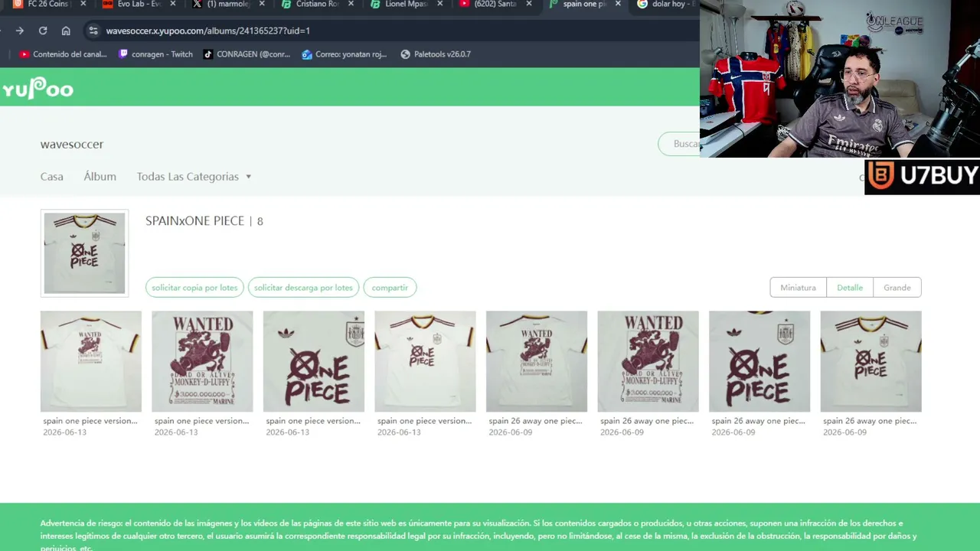This screenshot has width=980, height=551.
Task: Open 2026-06-13 close-up One Piece logo thumbnail
Action: [314, 361]
